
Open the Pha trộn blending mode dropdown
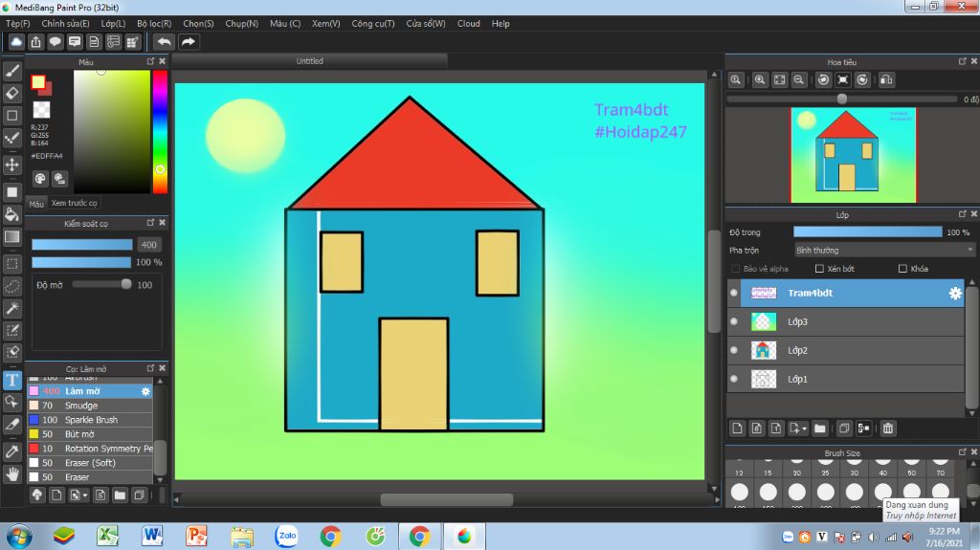point(883,250)
